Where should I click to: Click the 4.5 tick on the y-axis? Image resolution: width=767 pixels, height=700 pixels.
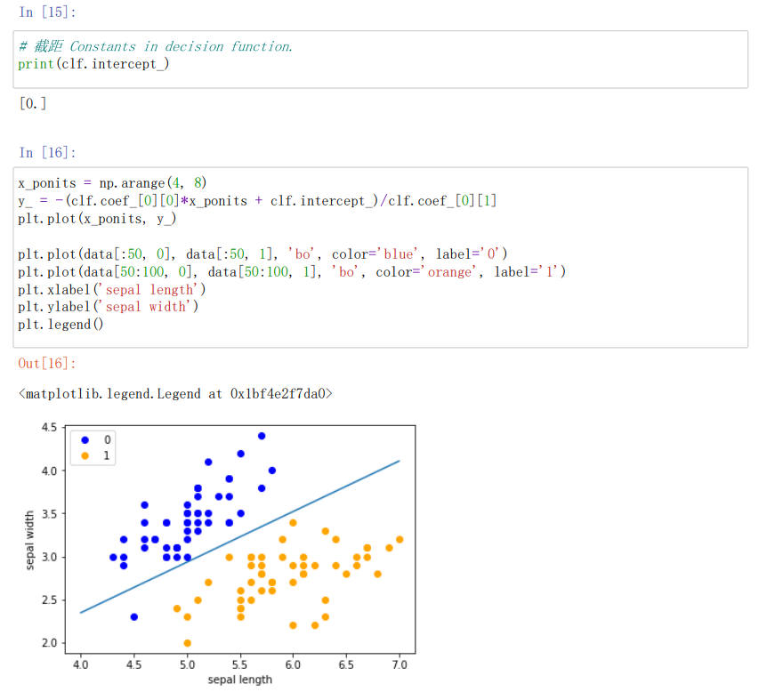pos(49,428)
